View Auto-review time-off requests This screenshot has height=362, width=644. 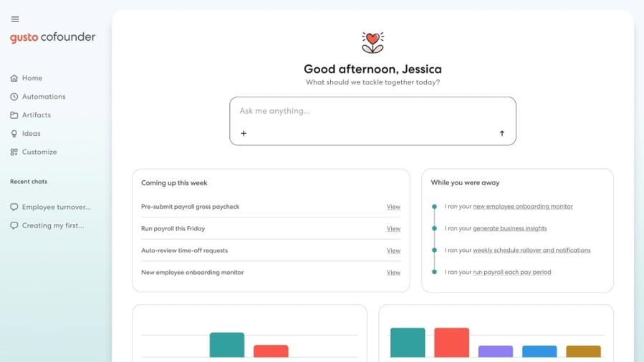[x=393, y=250]
